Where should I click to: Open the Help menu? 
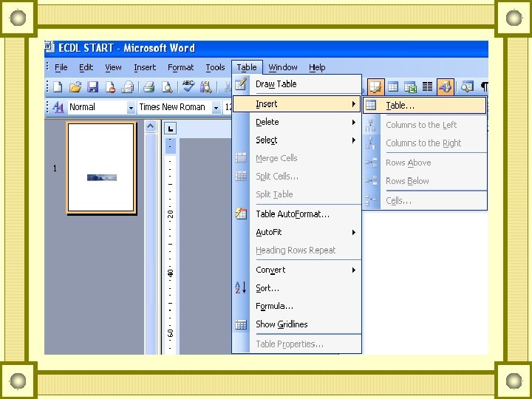point(317,67)
